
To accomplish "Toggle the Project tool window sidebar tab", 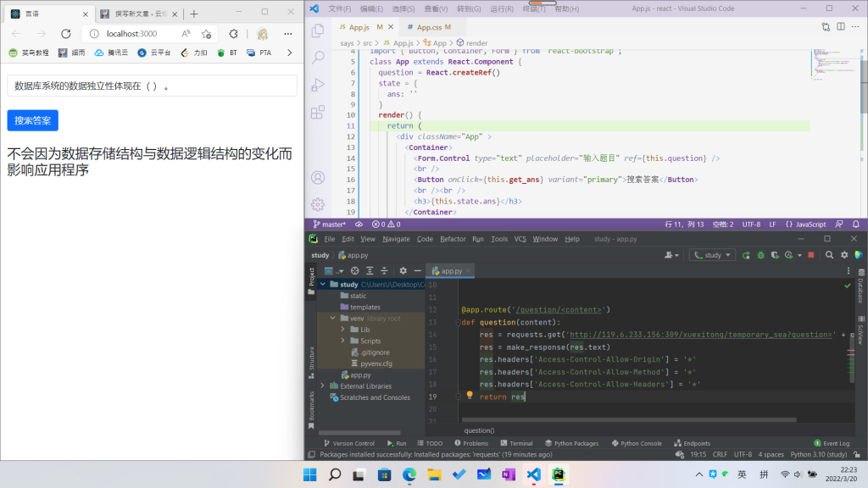I will click(311, 276).
